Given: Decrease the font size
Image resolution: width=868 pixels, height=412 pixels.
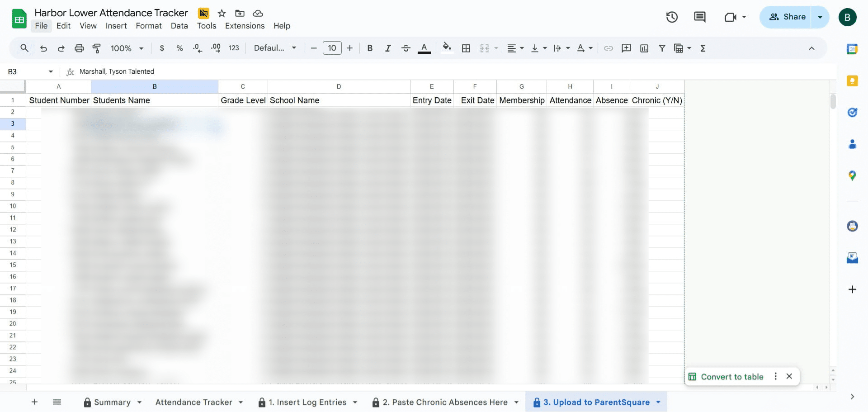Looking at the screenshot, I should click(x=314, y=48).
